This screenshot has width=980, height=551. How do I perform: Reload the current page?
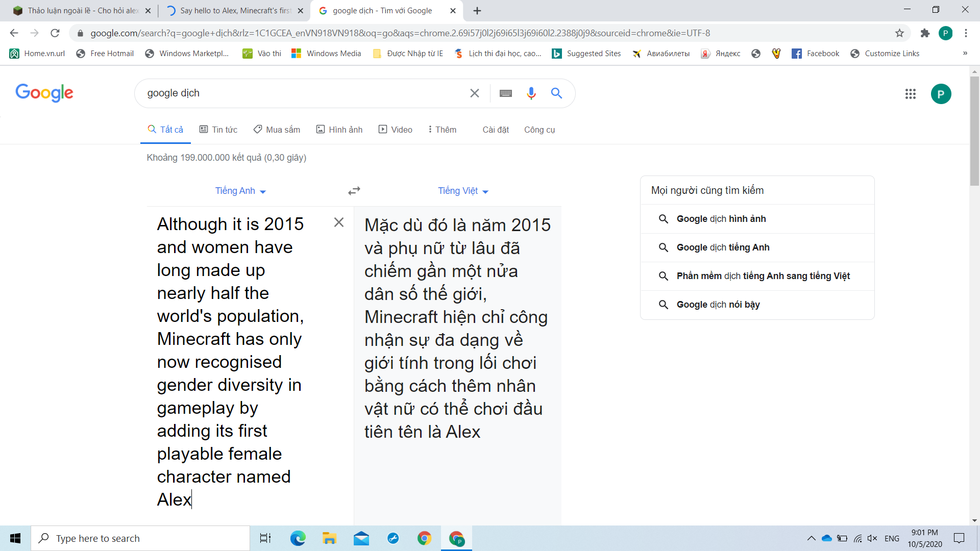[x=55, y=33]
